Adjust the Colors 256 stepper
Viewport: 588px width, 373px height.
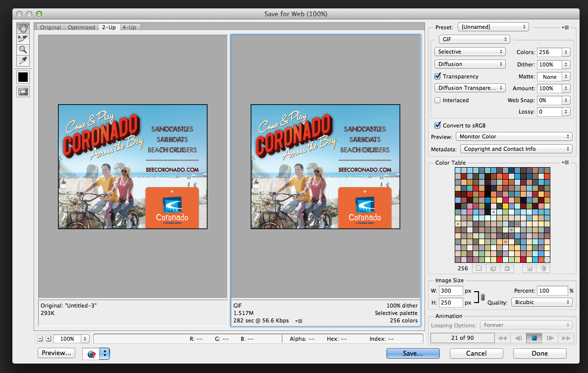pyautogui.click(x=566, y=52)
